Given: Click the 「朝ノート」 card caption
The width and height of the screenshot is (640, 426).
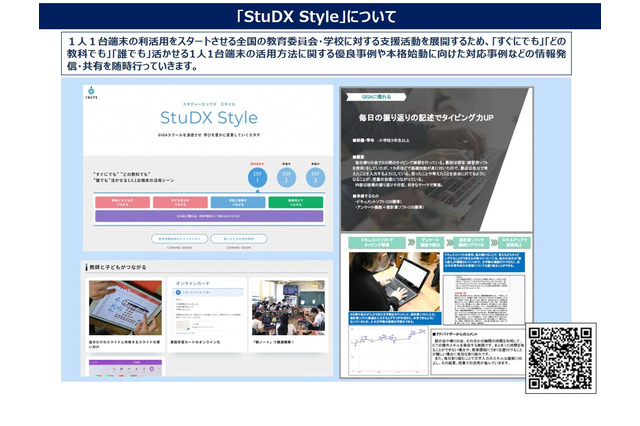Looking at the screenshot, I should click(273, 342).
